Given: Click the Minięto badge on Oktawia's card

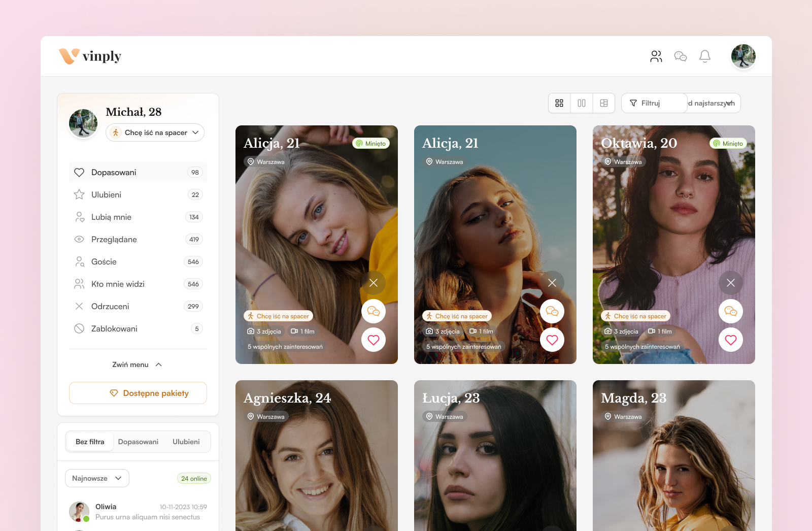Looking at the screenshot, I should 728,144.
